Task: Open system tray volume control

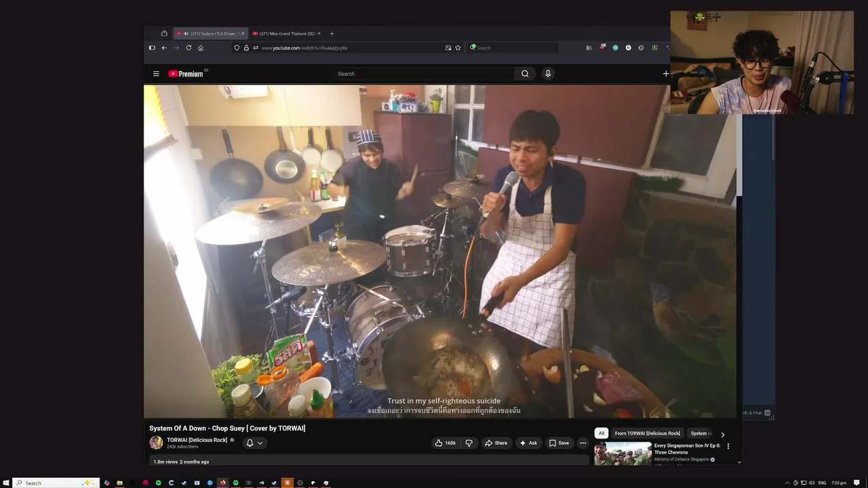Action: (x=812, y=483)
